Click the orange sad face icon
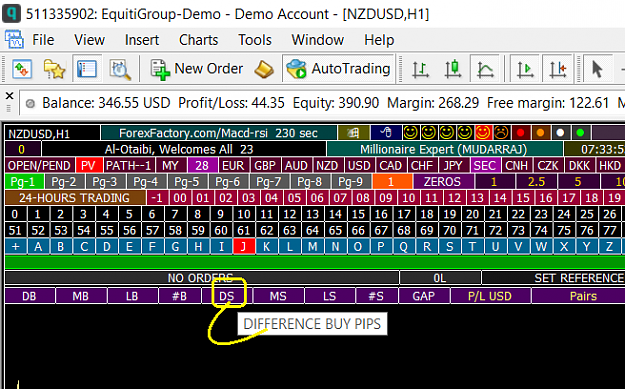Viewport: 625px width, 389px height. [x=501, y=132]
